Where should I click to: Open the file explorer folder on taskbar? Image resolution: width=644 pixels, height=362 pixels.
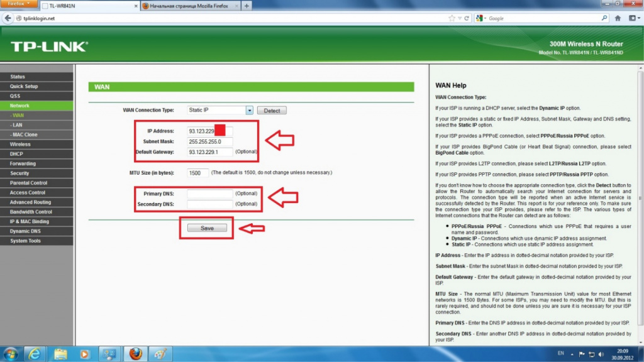pos(60,354)
